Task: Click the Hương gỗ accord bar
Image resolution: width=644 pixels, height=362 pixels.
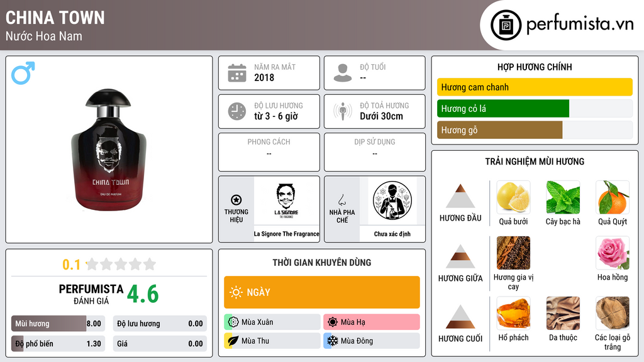Action: coord(535,129)
